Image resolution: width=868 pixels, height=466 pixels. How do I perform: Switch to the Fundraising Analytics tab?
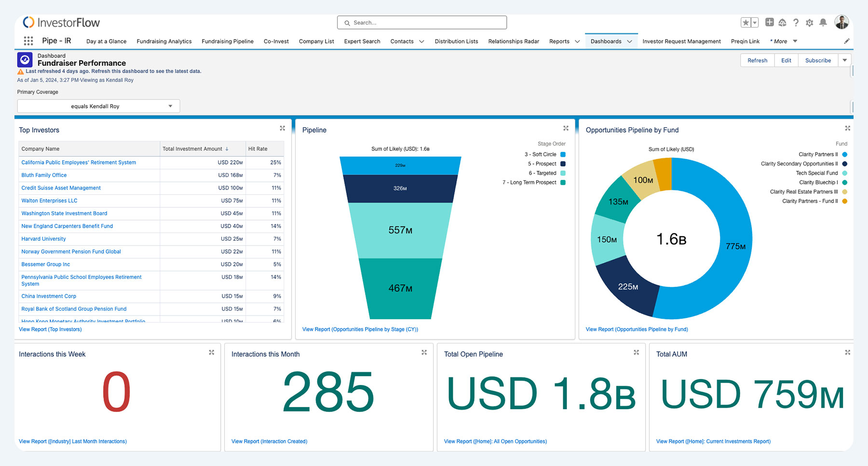click(164, 41)
